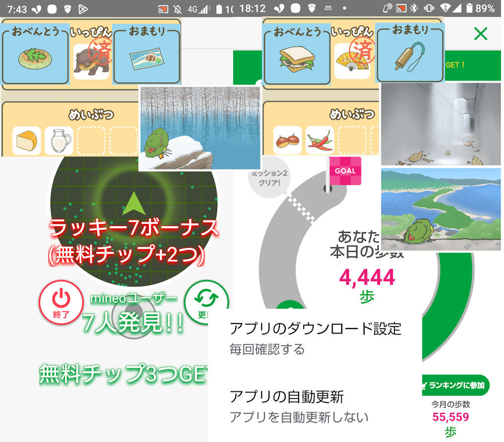Tap the 89% battery indicator

tap(481, 8)
